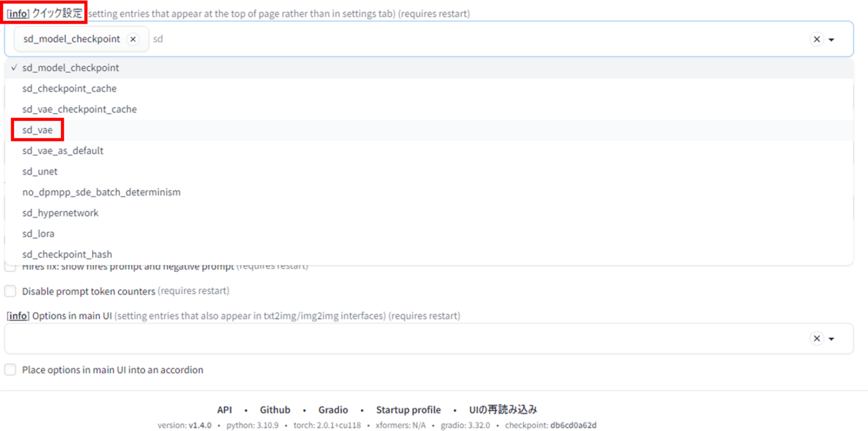Open the Options in main UI dropdown arrow
Viewport: 868px width, 431px height.
(832, 339)
